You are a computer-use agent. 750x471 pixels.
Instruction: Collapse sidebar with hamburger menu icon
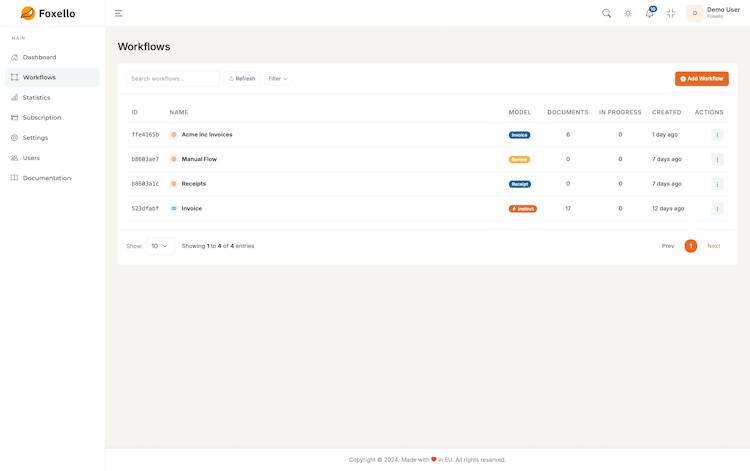[119, 13]
